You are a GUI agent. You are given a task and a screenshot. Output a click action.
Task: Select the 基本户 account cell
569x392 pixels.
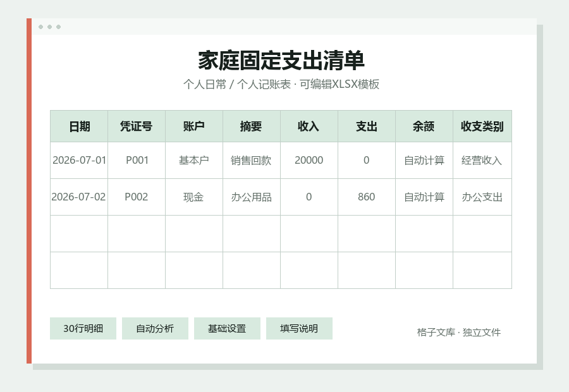[194, 161]
